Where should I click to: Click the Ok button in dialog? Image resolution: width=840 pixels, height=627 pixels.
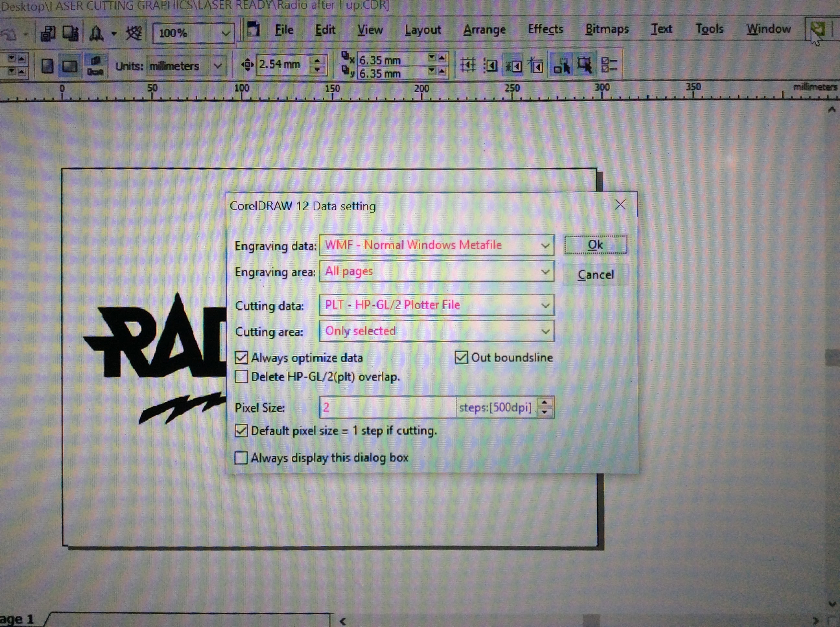(x=595, y=245)
